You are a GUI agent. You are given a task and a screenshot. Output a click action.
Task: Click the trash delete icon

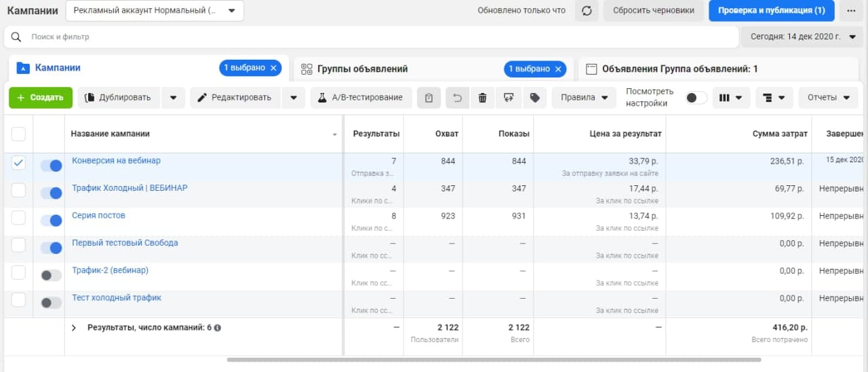pos(483,98)
